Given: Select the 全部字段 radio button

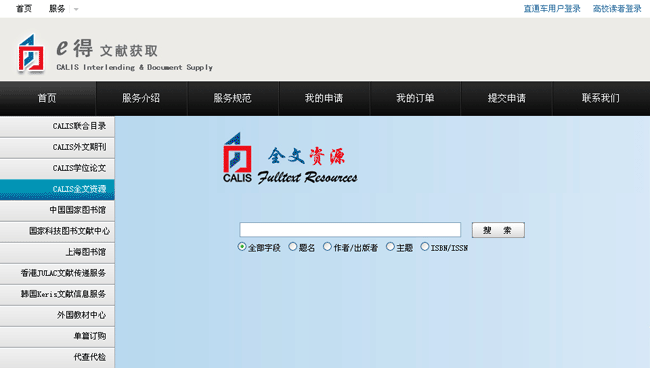Looking at the screenshot, I should pos(242,247).
